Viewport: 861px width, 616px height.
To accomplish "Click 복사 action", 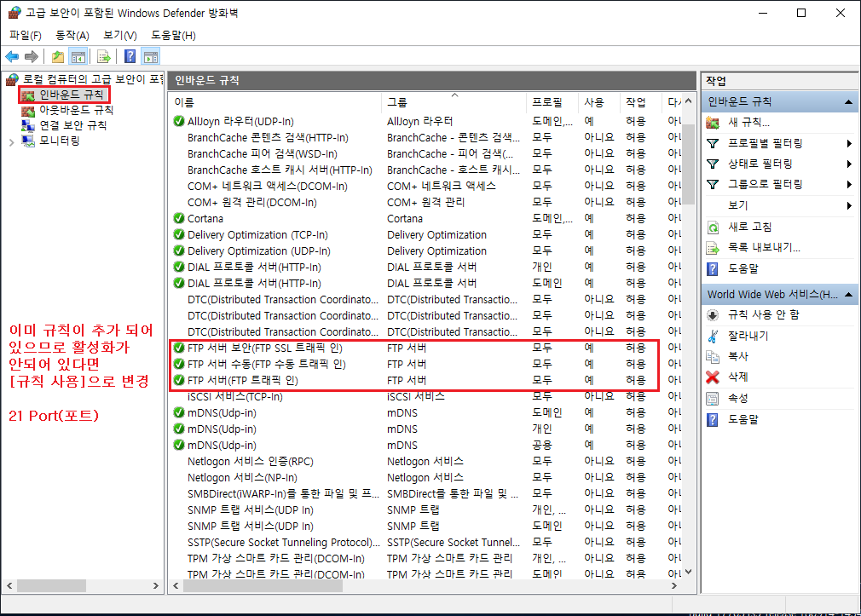I will 738,356.
